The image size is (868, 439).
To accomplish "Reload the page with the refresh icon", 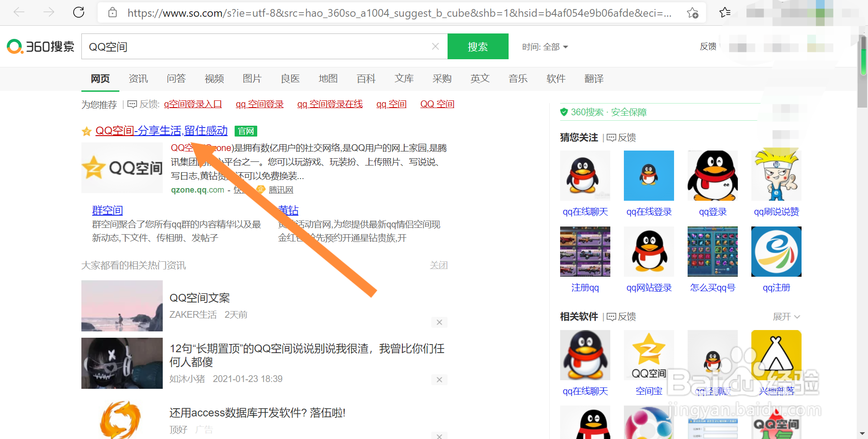I will coord(79,12).
